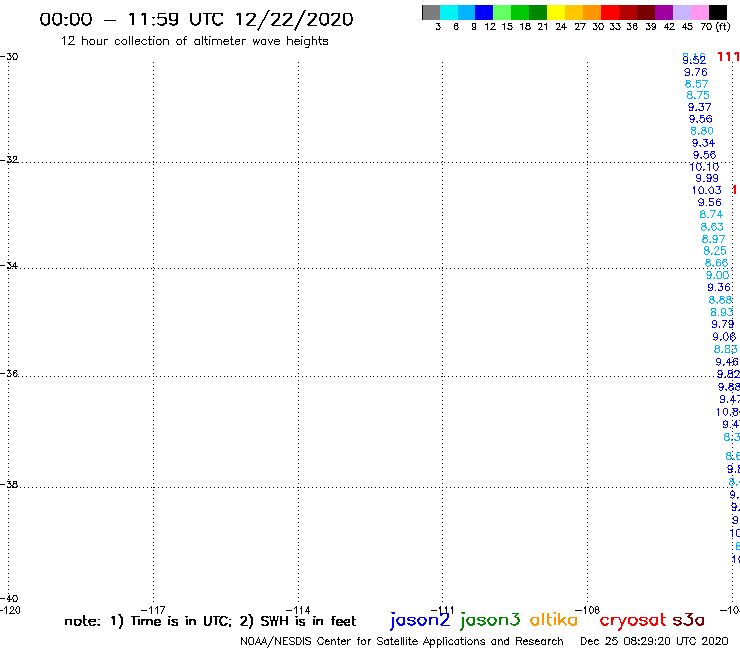Click the wave height value 8.75
The width and height of the screenshot is (740, 650).
coord(698,95)
